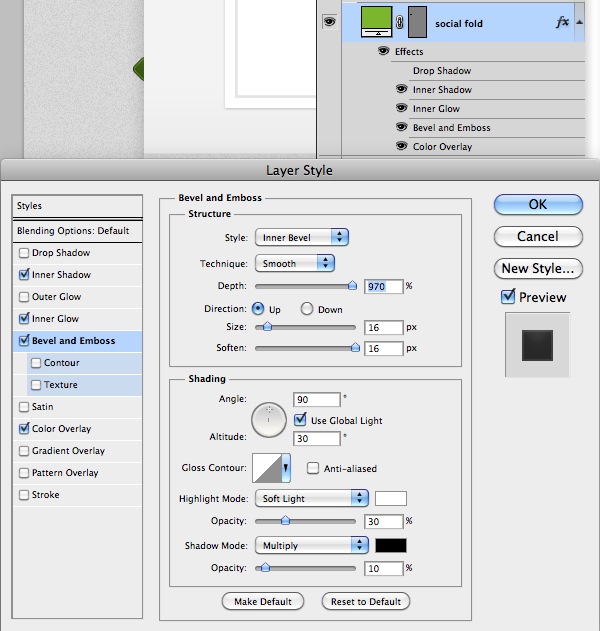This screenshot has width=600, height=631.
Task: Select the gray layer mask thumbnail
Action: (x=417, y=22)
